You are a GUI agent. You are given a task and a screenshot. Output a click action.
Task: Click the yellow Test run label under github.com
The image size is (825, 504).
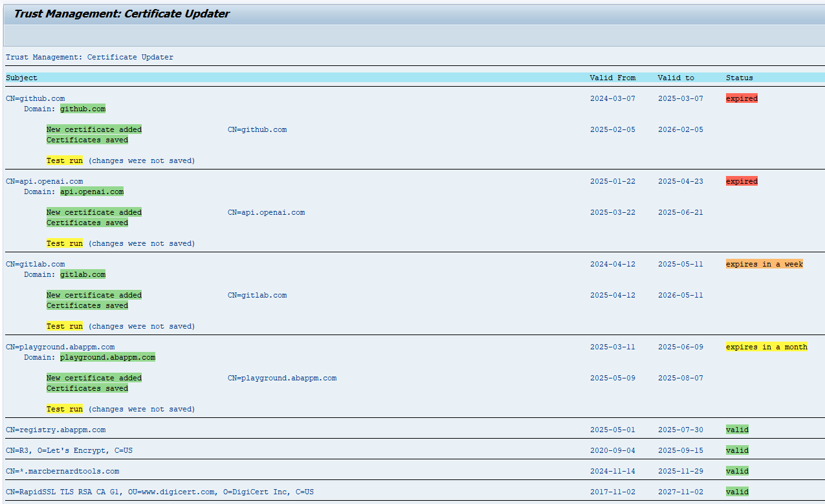[65, 160]
